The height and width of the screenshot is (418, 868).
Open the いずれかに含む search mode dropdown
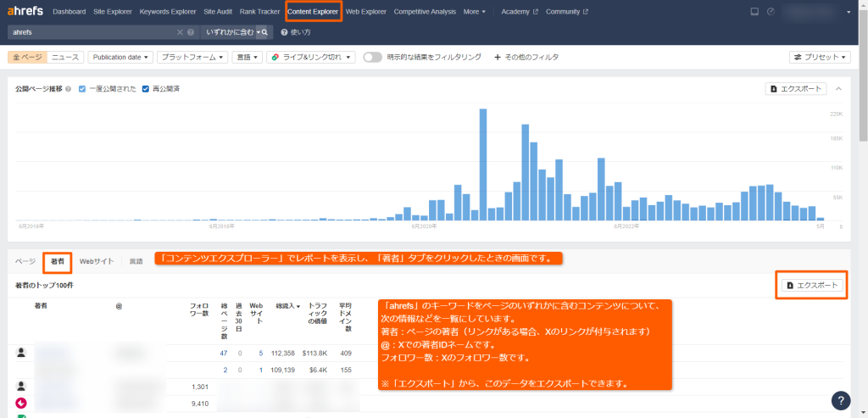[232, 33]
